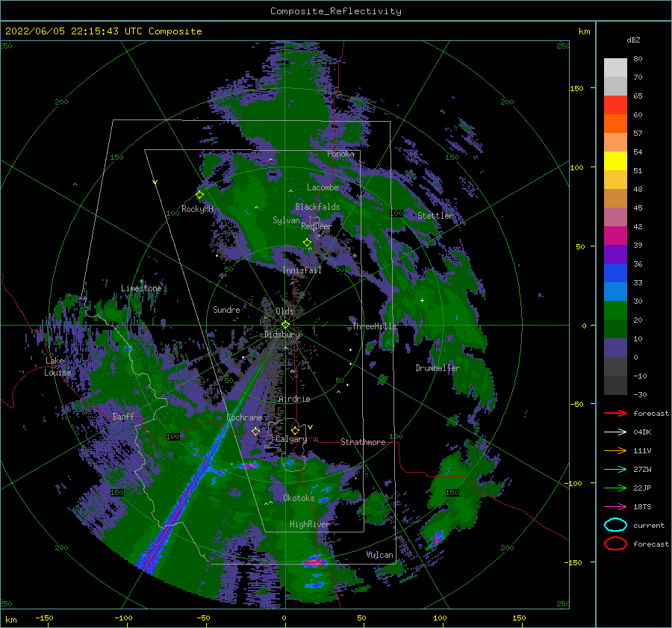The image size is (672, 628).
Task: Click the dBZ legend heading
Action: [633, 40]
